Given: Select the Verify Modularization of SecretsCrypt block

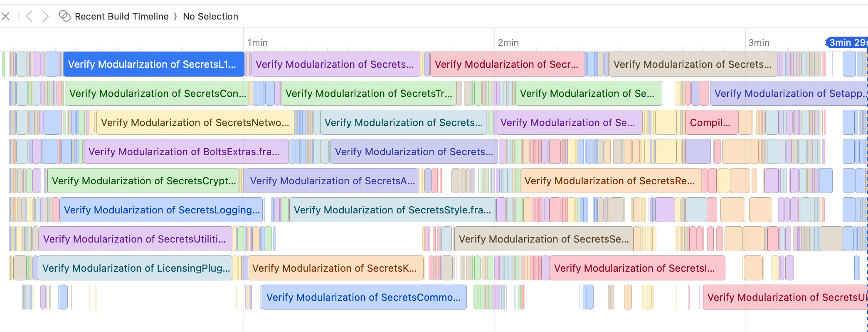Looking at the screenshot, I should 143,181.
